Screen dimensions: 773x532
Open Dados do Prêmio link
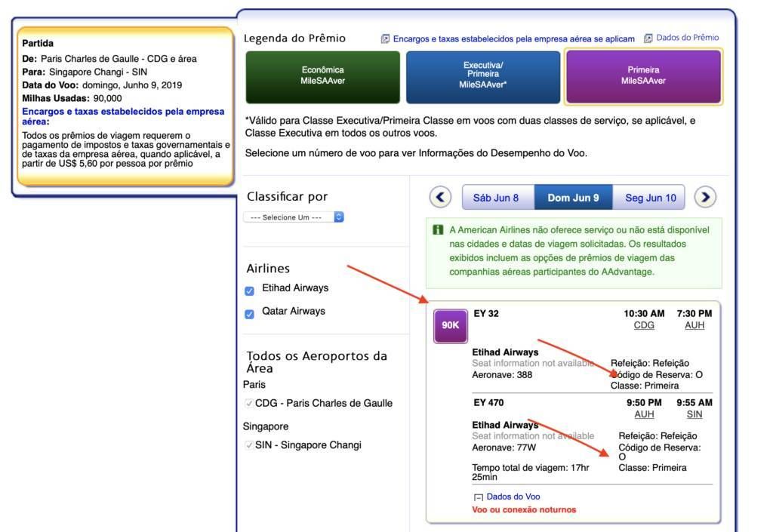(x=687, y=38)
